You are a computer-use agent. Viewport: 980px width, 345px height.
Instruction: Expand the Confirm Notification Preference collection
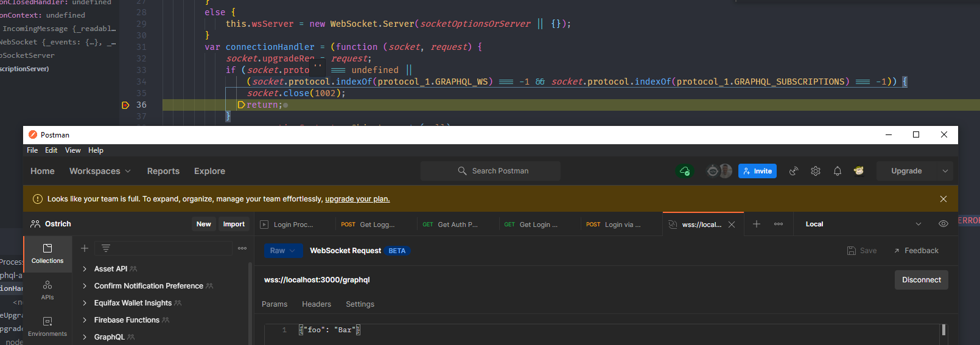coord(85,286)
